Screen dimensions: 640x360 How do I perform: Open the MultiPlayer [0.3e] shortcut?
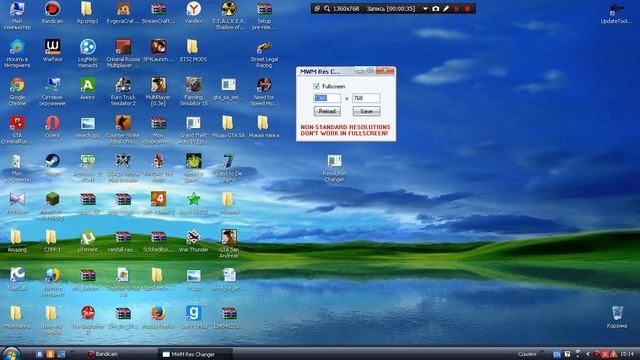coord(158,92)
